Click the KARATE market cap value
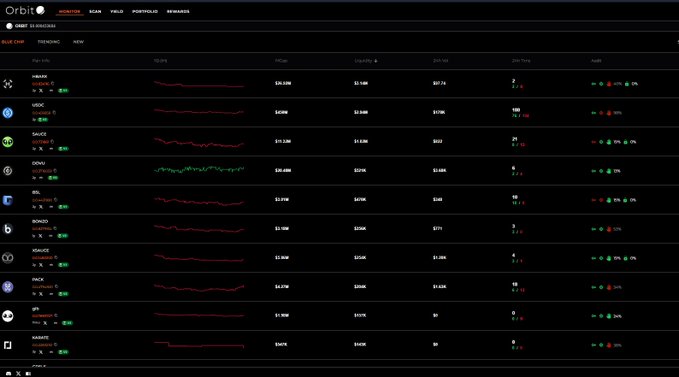Screen dimensions: 679x377 point(281,345)
